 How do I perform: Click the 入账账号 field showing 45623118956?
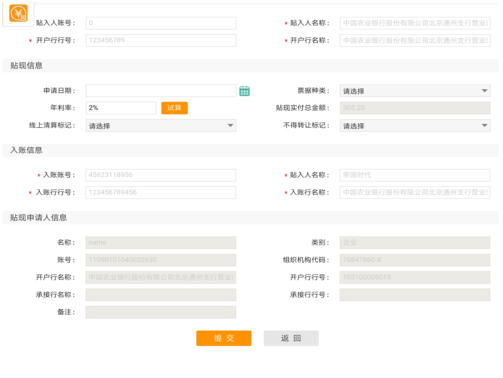(161, 175)
